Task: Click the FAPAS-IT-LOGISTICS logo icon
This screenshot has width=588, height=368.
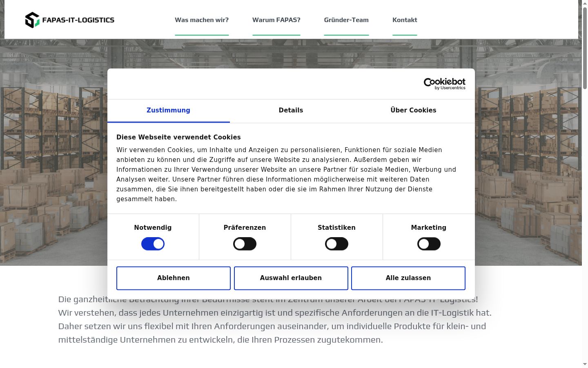Action: point(32,20)
